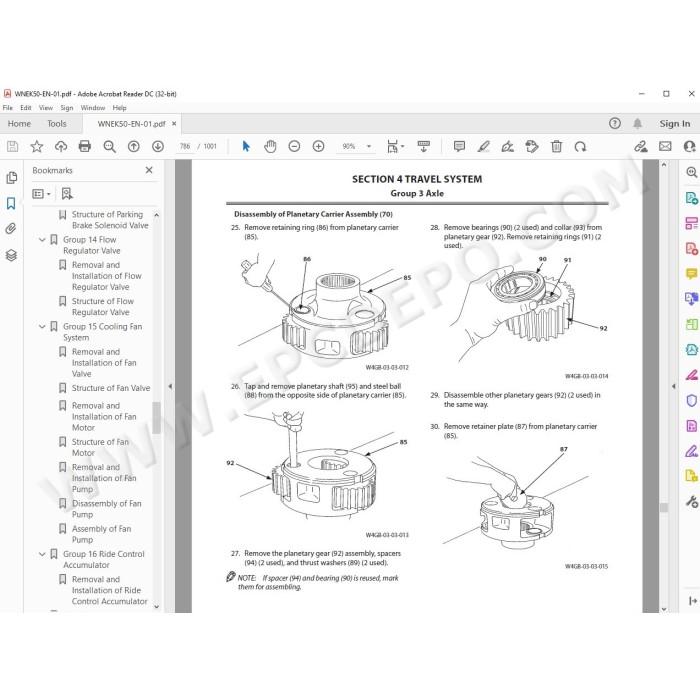Open the Window menu
This screenshot has height=700, width=700.
[93, 108]
